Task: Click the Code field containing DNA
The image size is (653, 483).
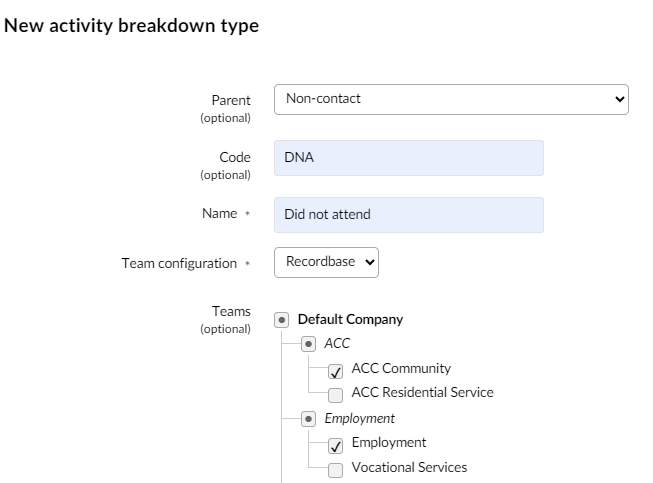Action: tap(409, 158)
